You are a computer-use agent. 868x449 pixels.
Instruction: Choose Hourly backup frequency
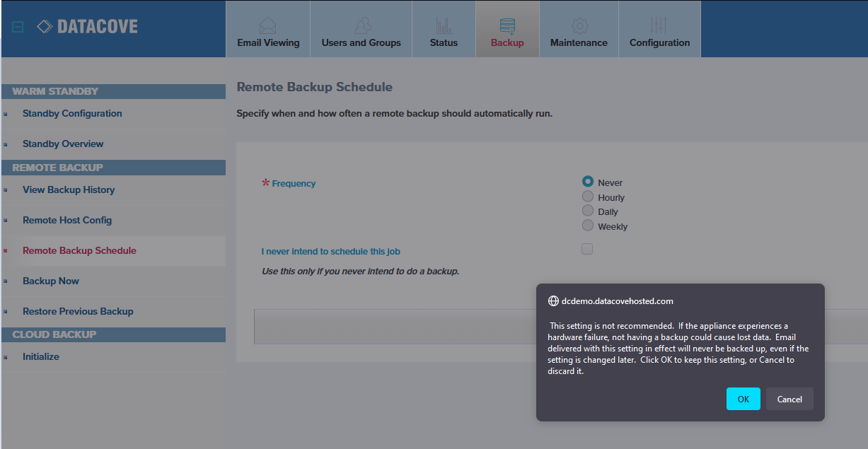click(x=588, y=197)
